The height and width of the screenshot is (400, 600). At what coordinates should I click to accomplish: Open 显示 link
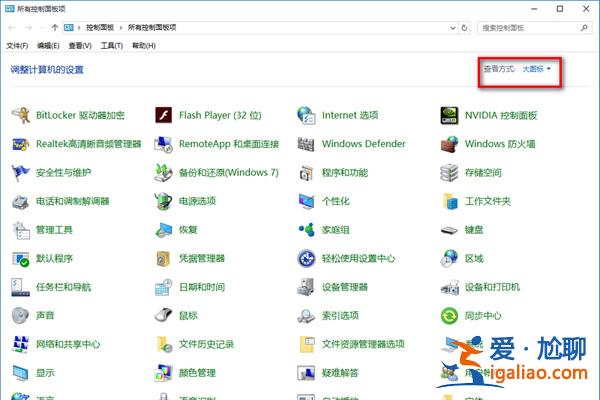pos(45,373)
